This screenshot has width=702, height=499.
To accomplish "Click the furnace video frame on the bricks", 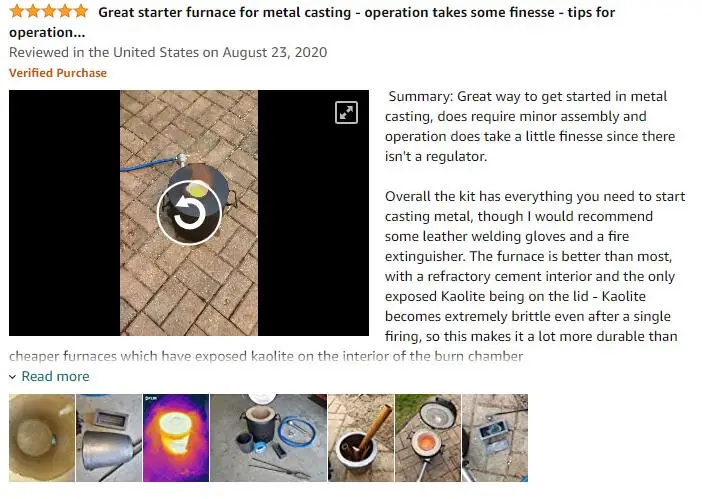I will coord(189,213).
